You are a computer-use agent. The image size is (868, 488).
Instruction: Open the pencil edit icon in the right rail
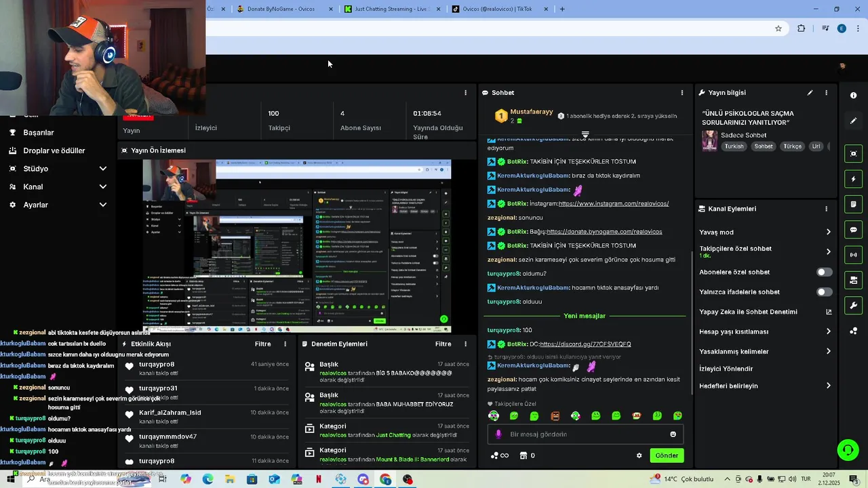tap(853, 121)
